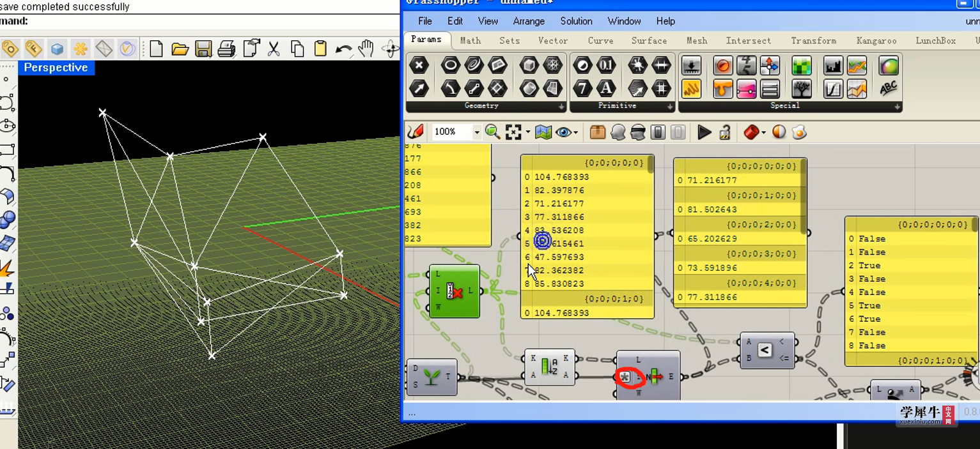Click the yellow scribble icon in Special
Screen dimensions: 980x449
point(691,88)
